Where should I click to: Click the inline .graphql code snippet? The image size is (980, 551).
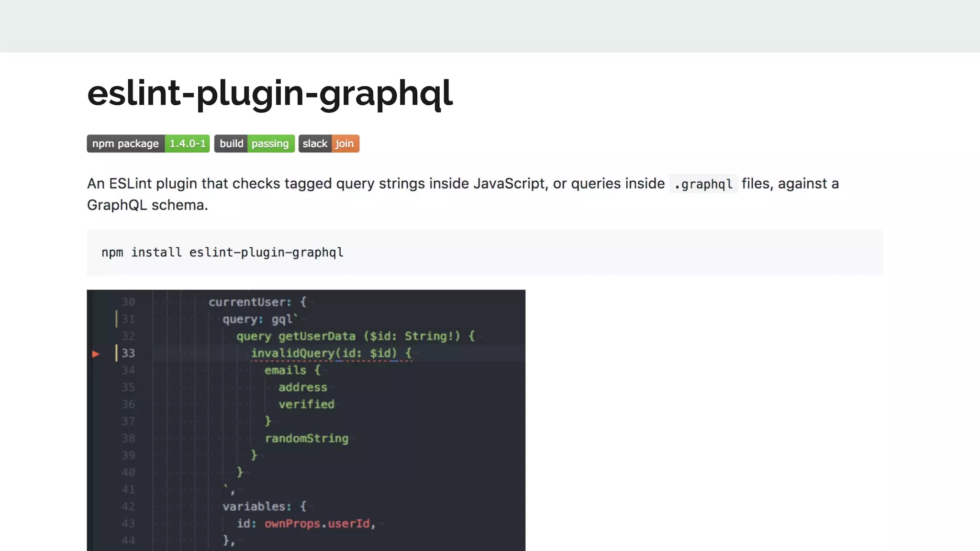point(703,184)
